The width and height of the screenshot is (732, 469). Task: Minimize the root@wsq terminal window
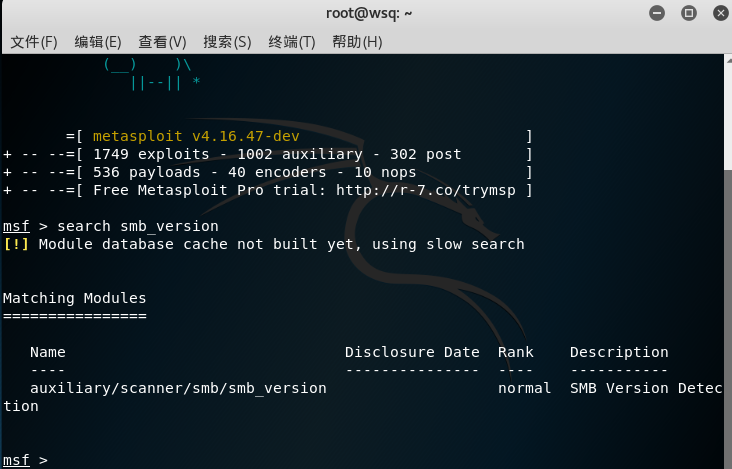(x=657, y=13)
